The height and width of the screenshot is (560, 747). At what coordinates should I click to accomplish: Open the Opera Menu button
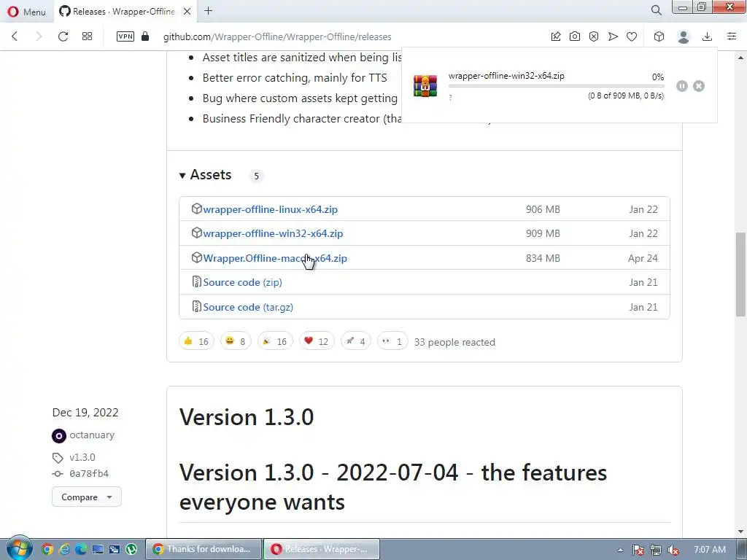[x=27, y=12]
